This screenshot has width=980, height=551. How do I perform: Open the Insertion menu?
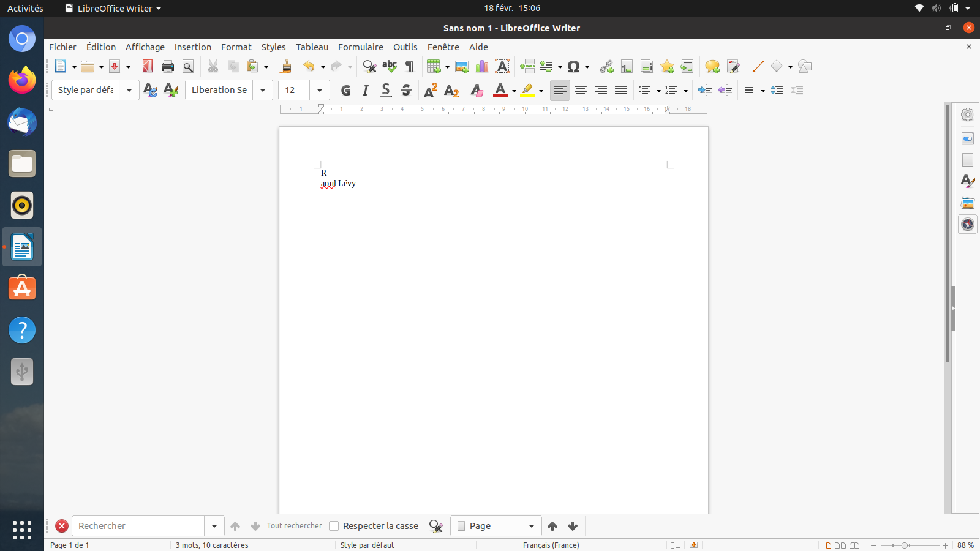click(x=192, y=47)
